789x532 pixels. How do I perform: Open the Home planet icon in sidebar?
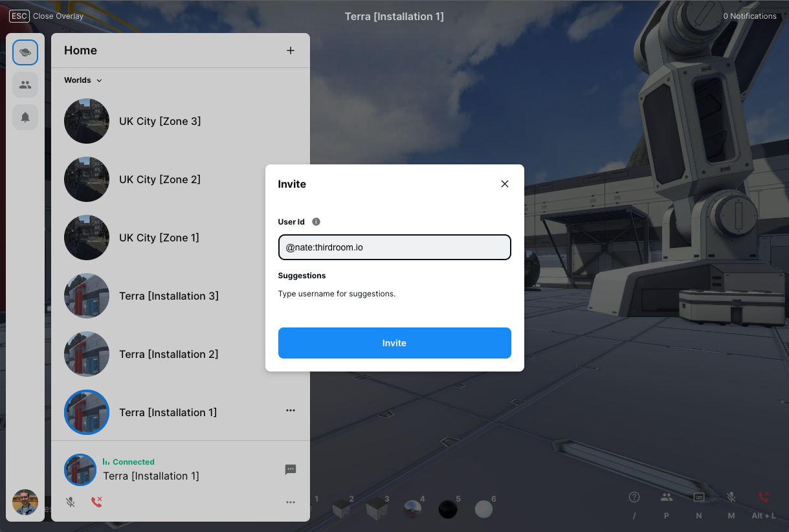click(25, 52)
